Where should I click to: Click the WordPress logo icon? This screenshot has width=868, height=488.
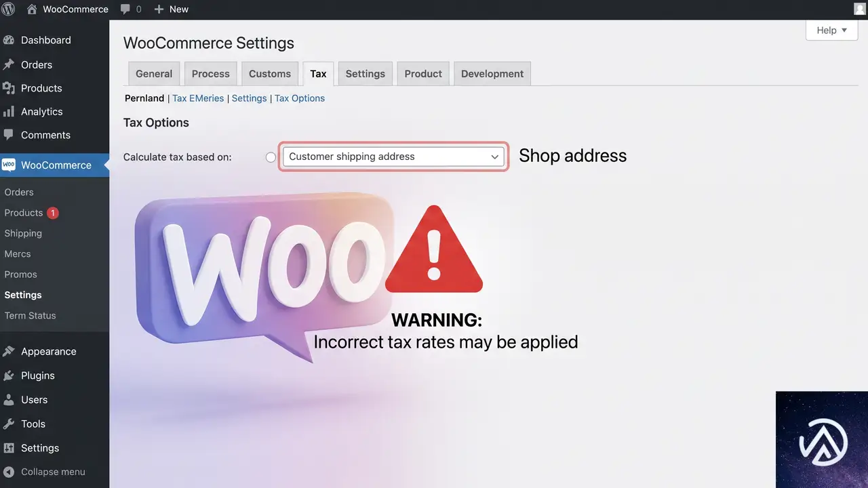pyautogui.click(x=8, y=9)
